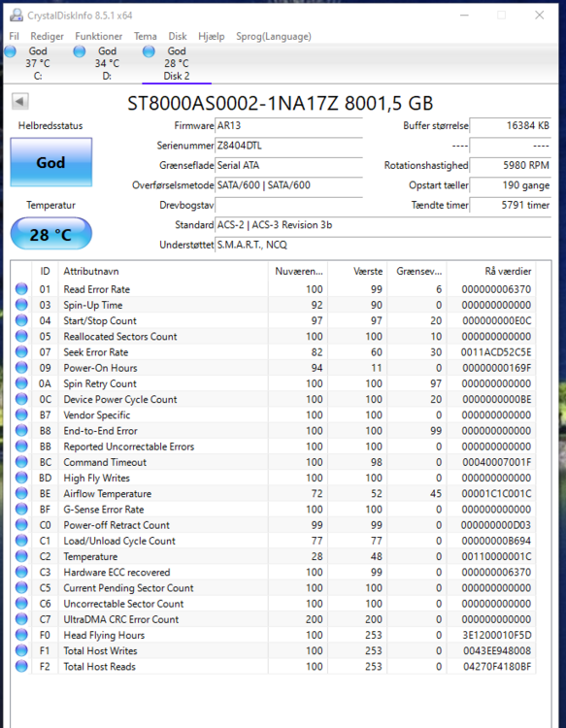The height and width of the screenshot is (728, 566).
Task: Click status icon for Spin-Up Time
Action: pos(21,305)
